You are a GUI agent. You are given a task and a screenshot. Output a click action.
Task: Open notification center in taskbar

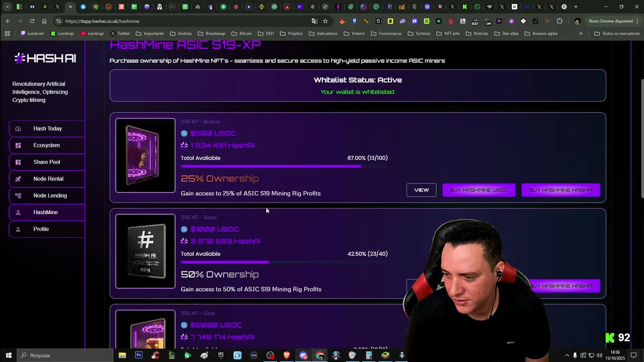[634, 355]
